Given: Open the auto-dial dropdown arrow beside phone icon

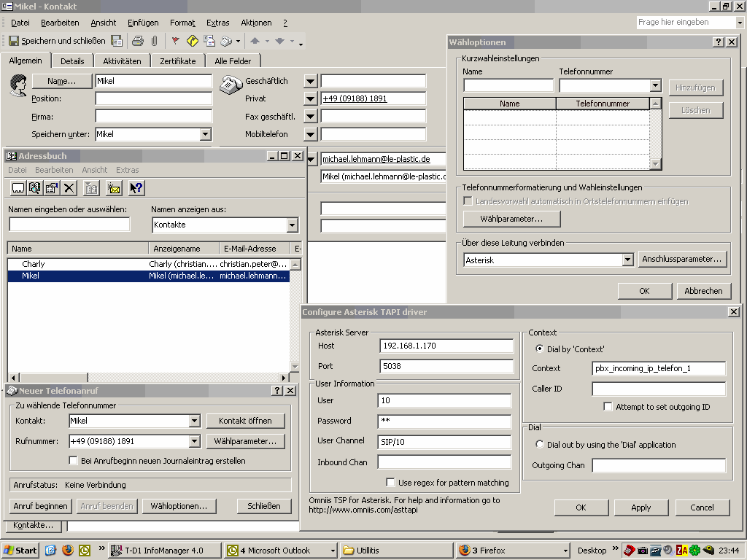Looking at the screenshot, I should [x=239, y=42].
